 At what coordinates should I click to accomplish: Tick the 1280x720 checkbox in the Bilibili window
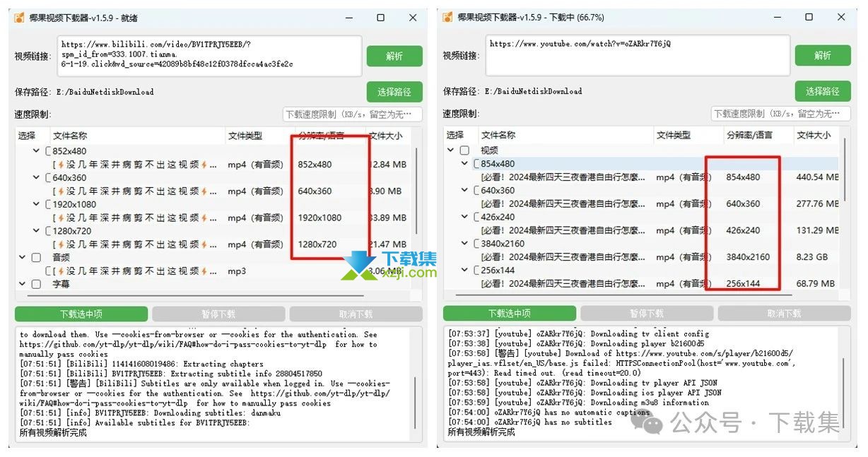pos(49,231)
